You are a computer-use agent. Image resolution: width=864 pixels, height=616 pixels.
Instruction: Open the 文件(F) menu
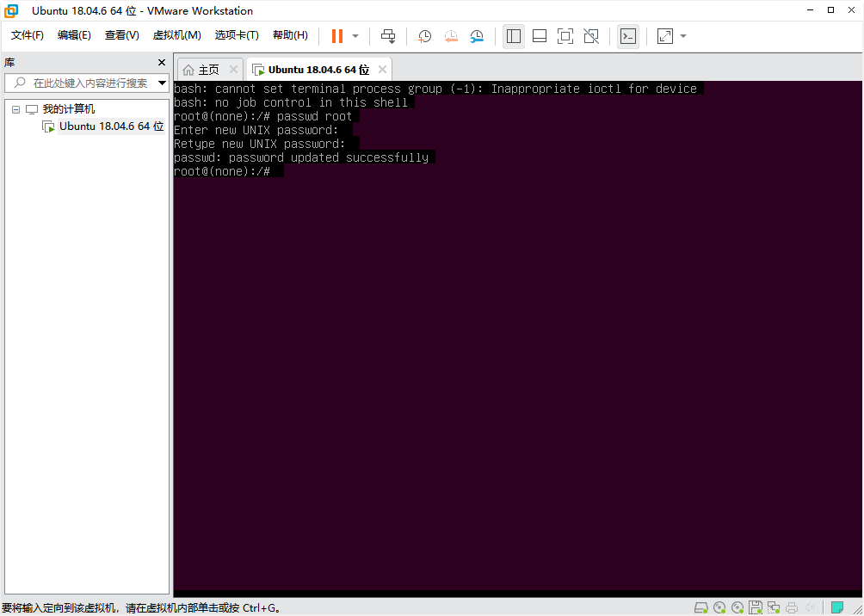point(28,35)
